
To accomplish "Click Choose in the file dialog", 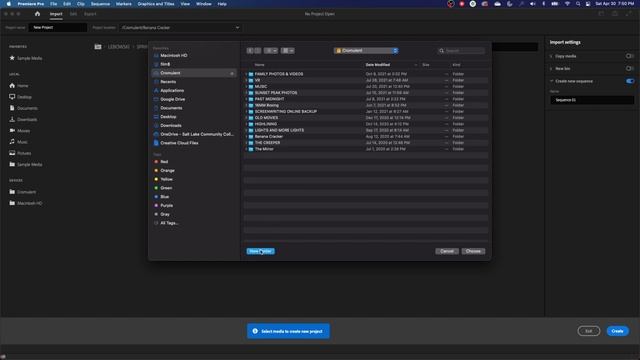I will pyautogui.click(x=473, y=251).
